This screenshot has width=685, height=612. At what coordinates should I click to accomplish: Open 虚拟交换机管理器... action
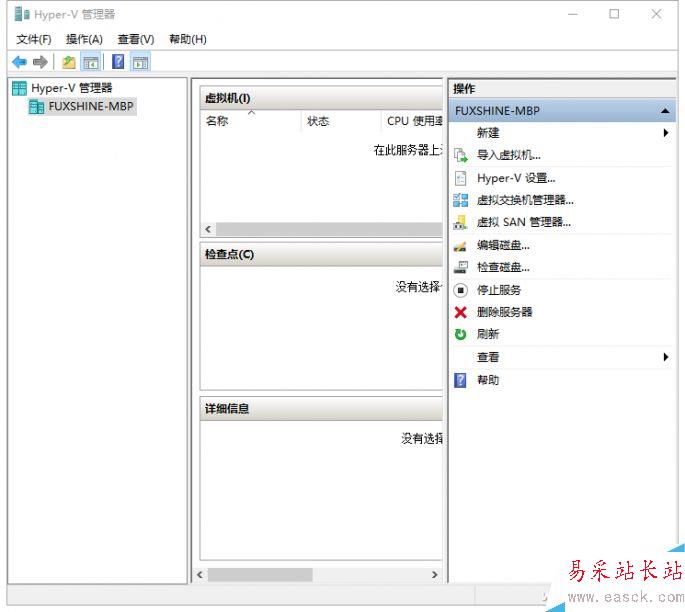526,200
